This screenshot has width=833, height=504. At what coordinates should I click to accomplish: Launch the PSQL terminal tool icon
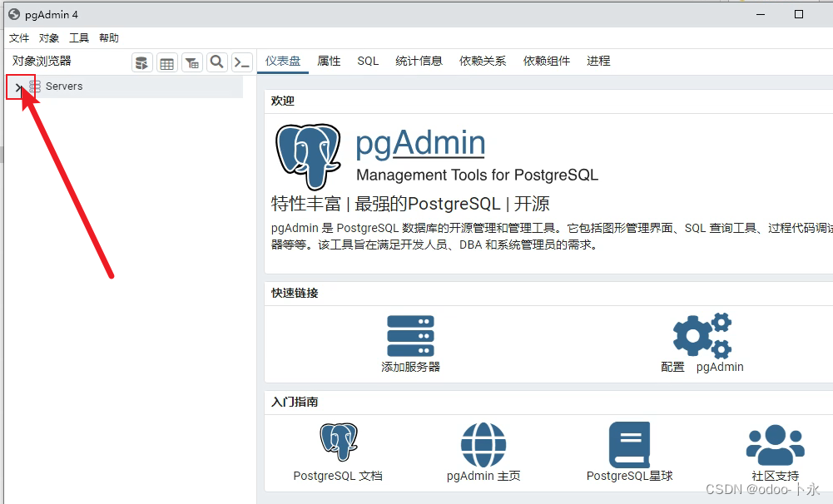click(242, 62)
